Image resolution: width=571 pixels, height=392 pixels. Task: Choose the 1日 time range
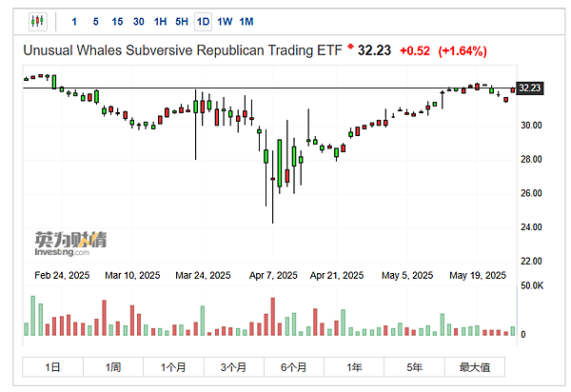52,367
